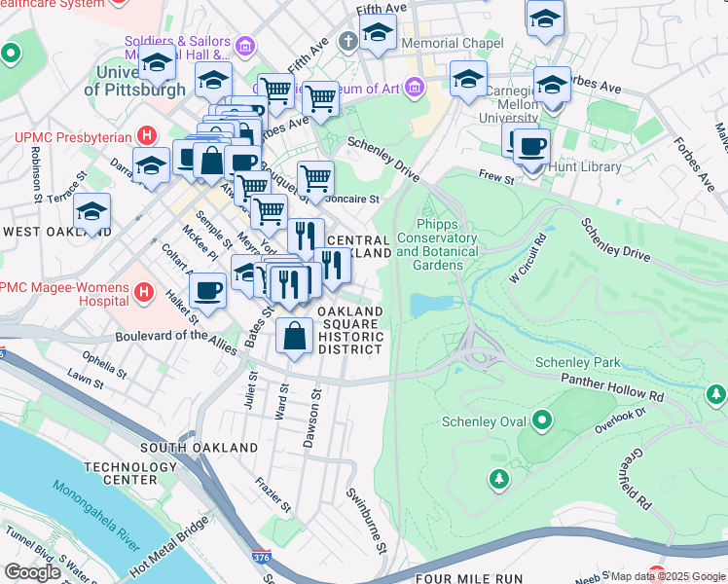The width and height of the screenshot is (728, 584).
Task: Open the UPMC Magee-Womens Hospital red icon
Action: click(145, 291)
